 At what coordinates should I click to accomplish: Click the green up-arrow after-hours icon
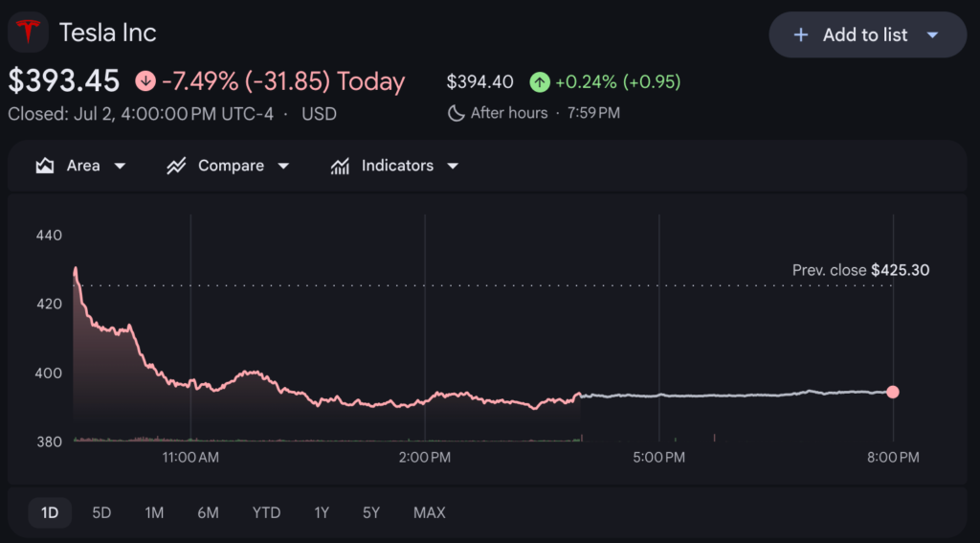540,82
